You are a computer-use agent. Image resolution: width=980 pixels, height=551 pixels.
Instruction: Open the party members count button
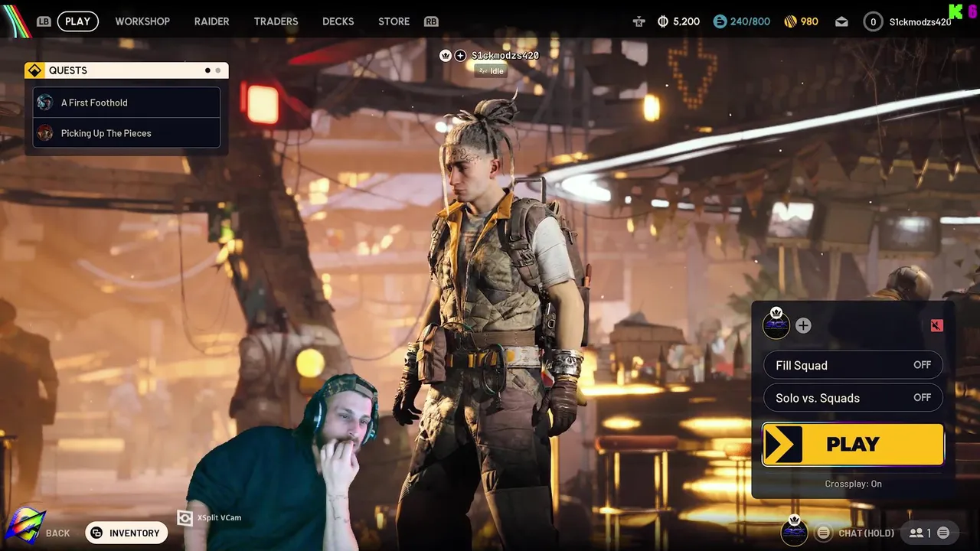click(929, 533)
